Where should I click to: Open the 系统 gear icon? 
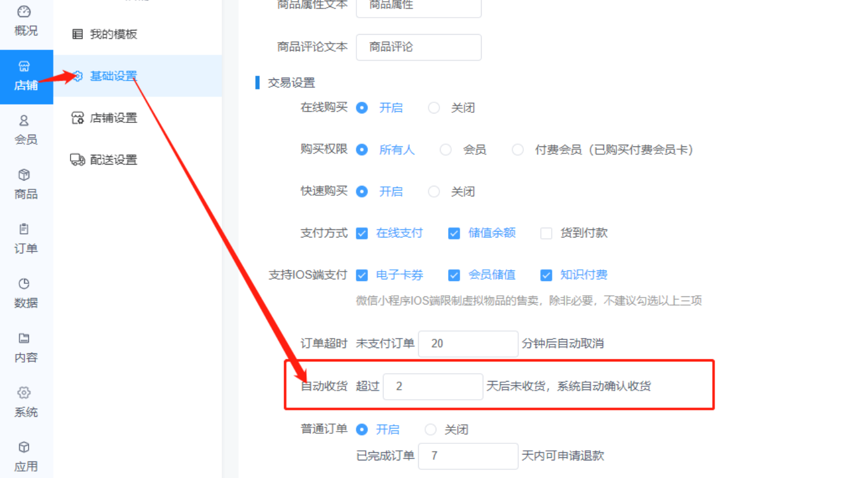click(x=24, y=393)
